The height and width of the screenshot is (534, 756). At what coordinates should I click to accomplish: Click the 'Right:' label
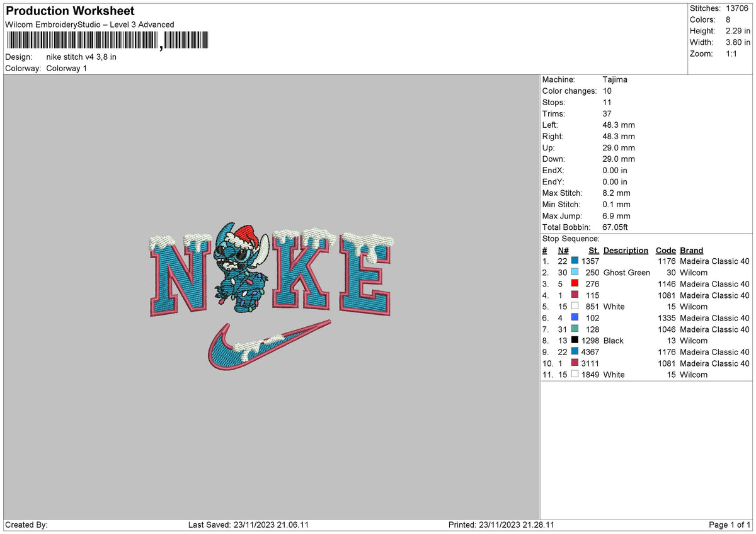pyautogui.click(x=553, y=136)
